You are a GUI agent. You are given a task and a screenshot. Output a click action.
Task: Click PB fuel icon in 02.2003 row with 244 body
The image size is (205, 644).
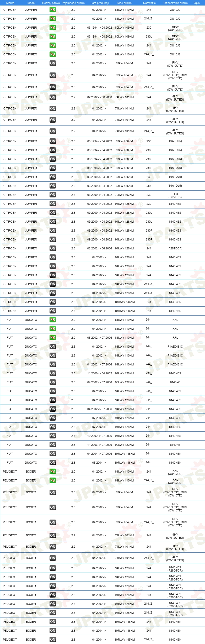[x=53, y=10]
